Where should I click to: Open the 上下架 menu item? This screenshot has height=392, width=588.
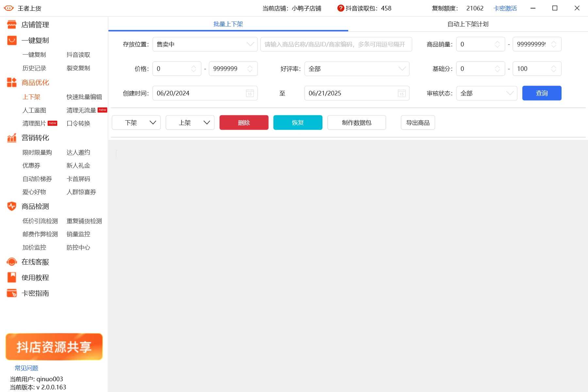[31, 97]
